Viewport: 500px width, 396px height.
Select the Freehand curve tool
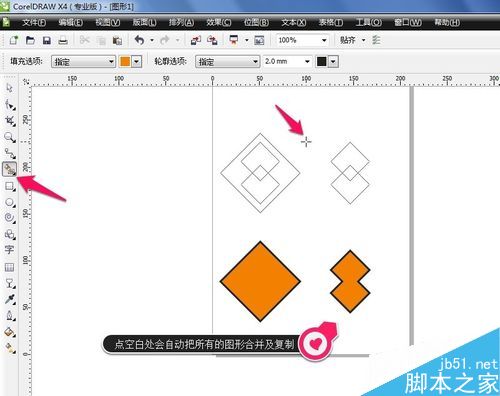point(9,153)
